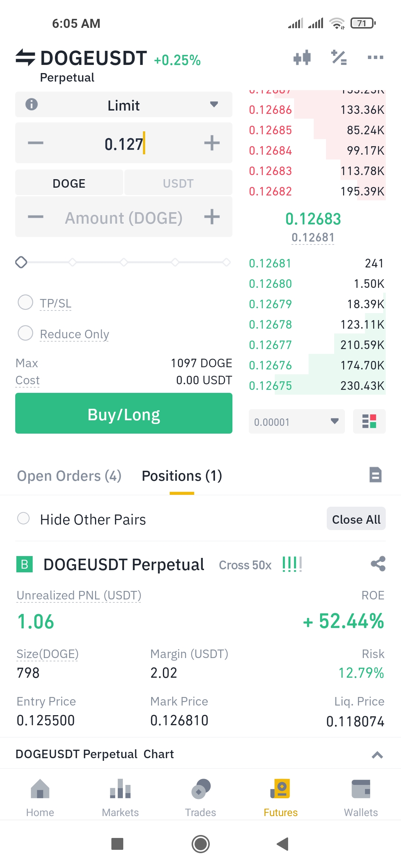Open the percent calculator icon

click(339, 57)
